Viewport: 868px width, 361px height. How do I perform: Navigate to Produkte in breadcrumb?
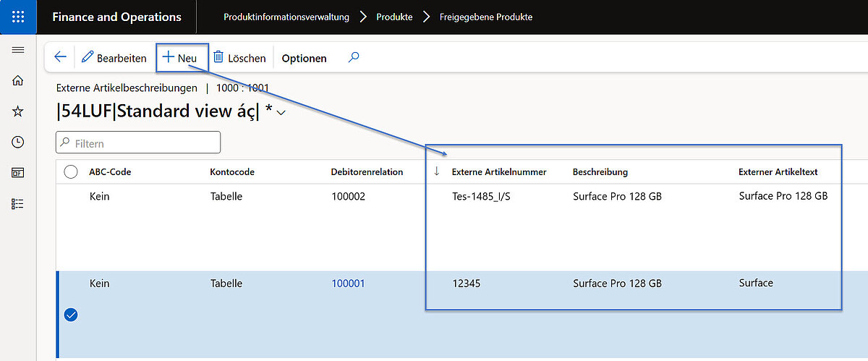point(394,17)
